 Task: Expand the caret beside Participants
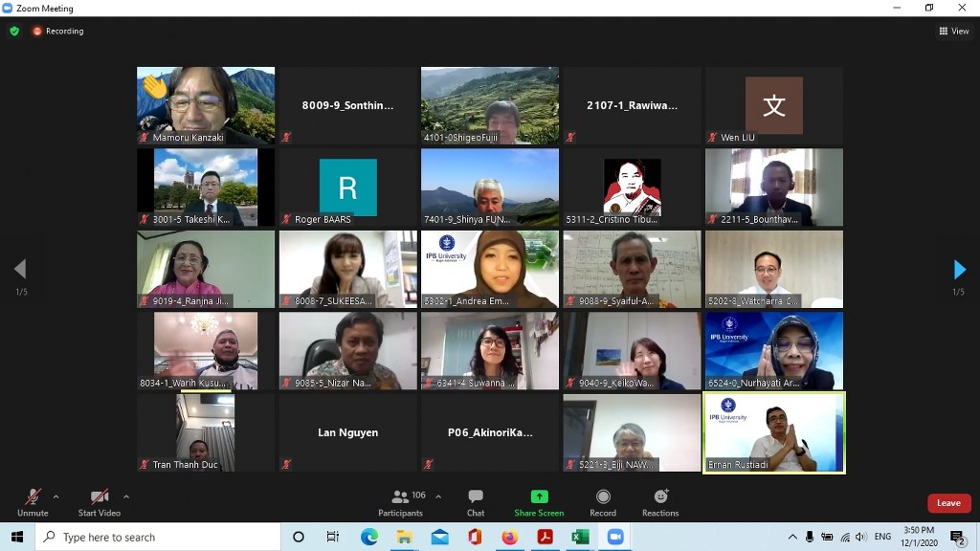tap(438, 496)
